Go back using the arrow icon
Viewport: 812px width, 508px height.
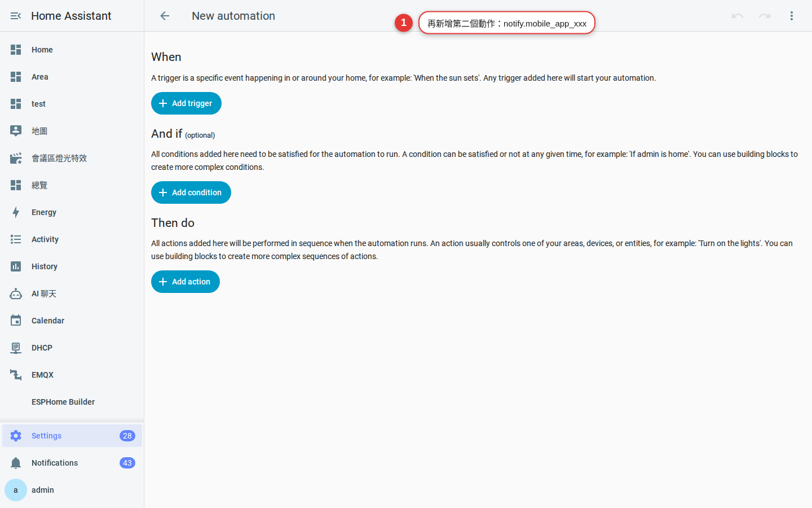(x=165, y=16)
